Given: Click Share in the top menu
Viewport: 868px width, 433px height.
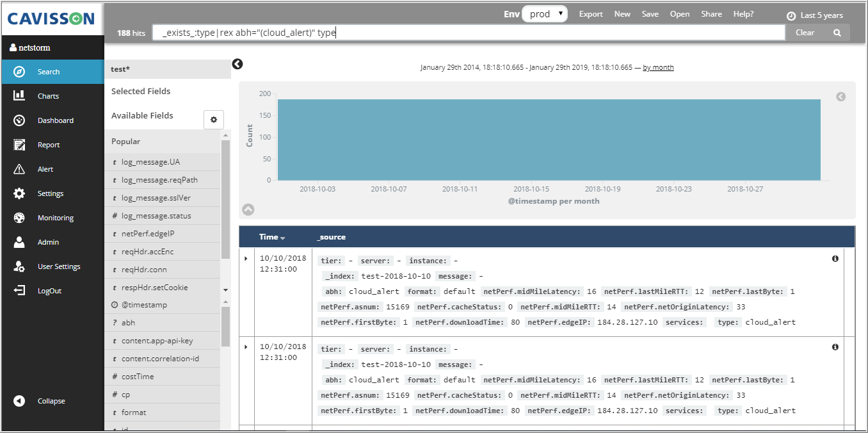Looking at the screenshot, I should tap(711, 14).
